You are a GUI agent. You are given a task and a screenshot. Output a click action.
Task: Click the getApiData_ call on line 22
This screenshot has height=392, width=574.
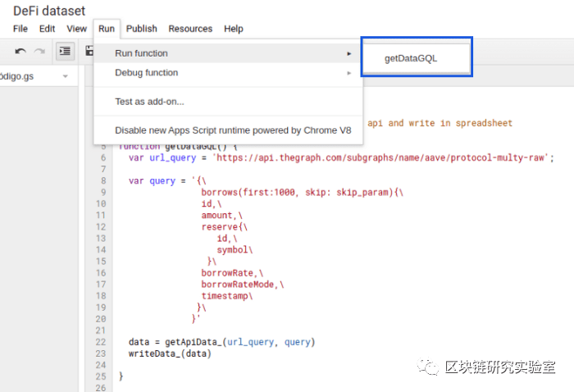tap(239, 342)
